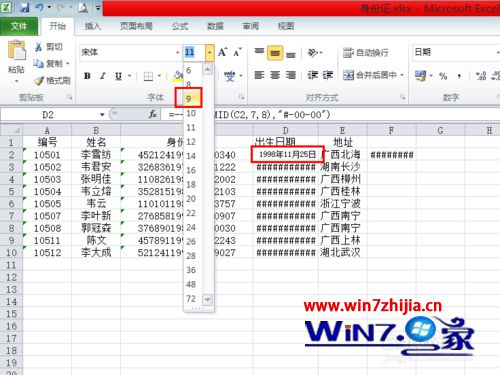Viewport: 500px width, 375px height.
Task: Switch to the View (视图) tab
Action: 286,26
